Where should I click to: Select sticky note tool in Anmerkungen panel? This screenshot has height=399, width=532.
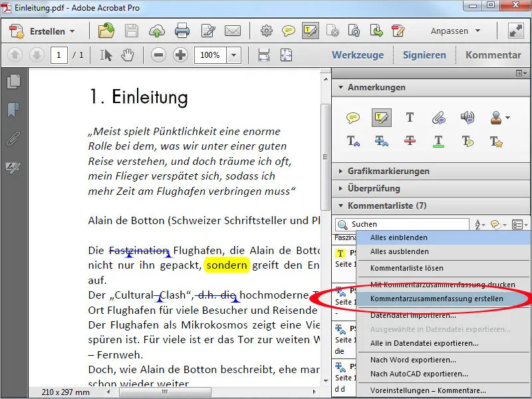click(353, 118)
